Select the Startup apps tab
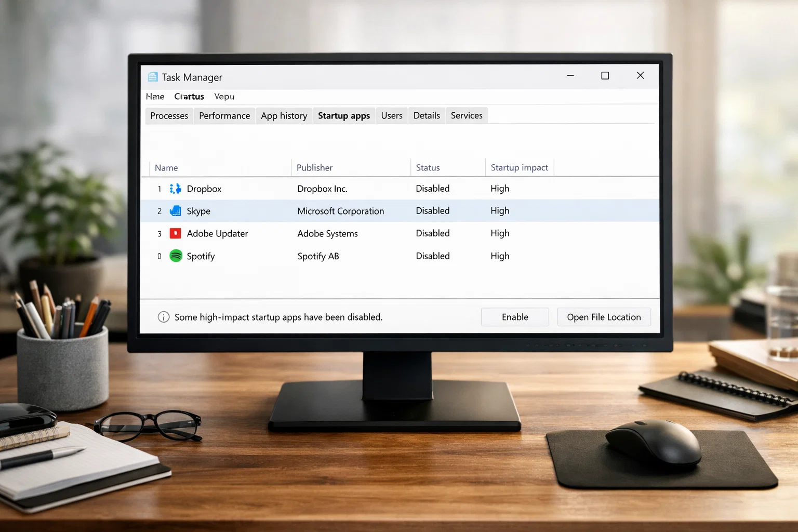The image size is (798, 532). coord(344,115)
